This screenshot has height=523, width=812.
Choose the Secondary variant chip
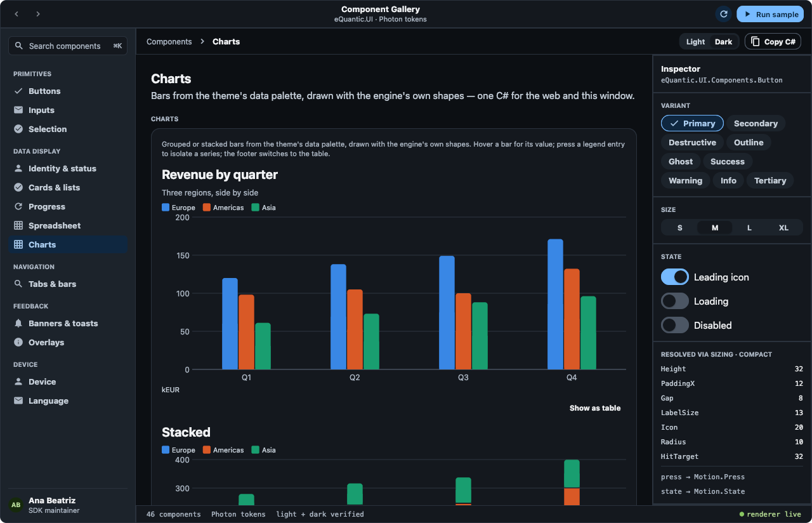pyautogui.click(x=756, y=123)
